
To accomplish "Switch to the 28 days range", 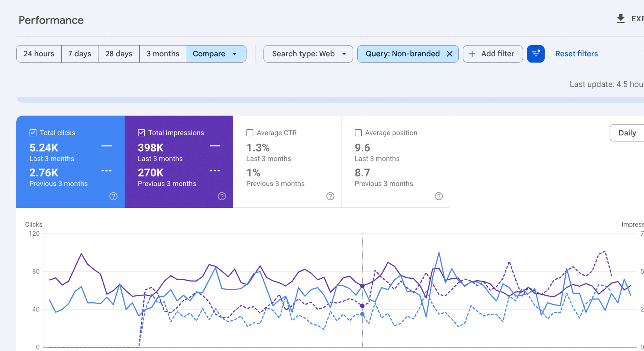I will (x=119, y=54).
